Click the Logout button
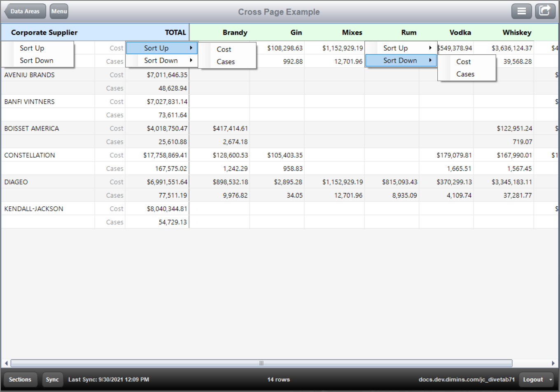Image resolution: width=560 pixels, height=392 pixels. 533,379
